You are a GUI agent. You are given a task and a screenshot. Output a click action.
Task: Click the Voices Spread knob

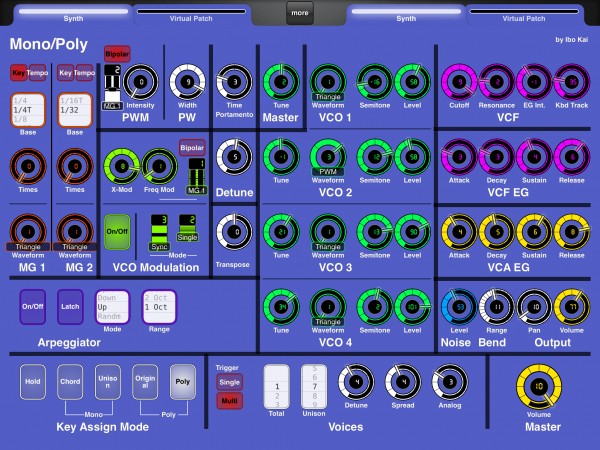[403, 382]
